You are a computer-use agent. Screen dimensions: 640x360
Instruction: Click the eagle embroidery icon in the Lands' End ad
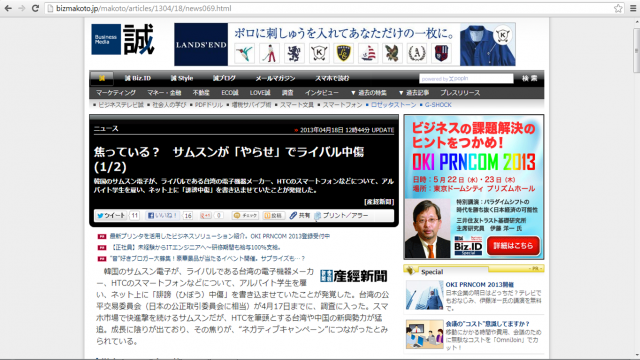click(x=392, y=53)
